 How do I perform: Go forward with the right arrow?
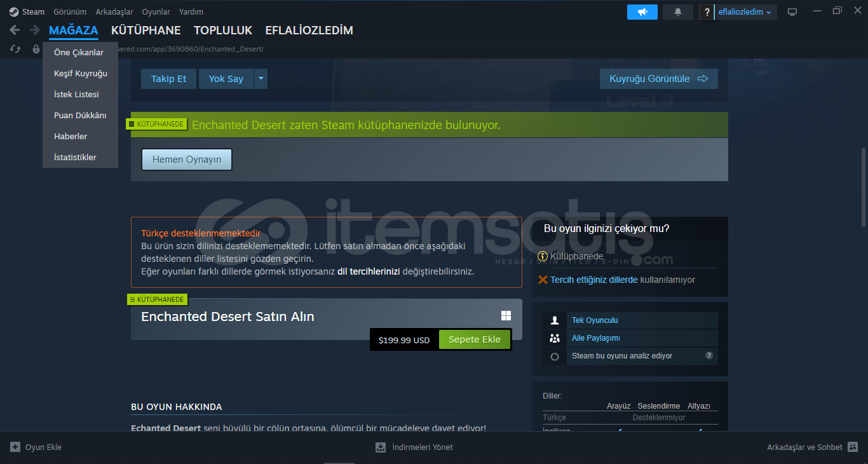[x=34, y=30]
